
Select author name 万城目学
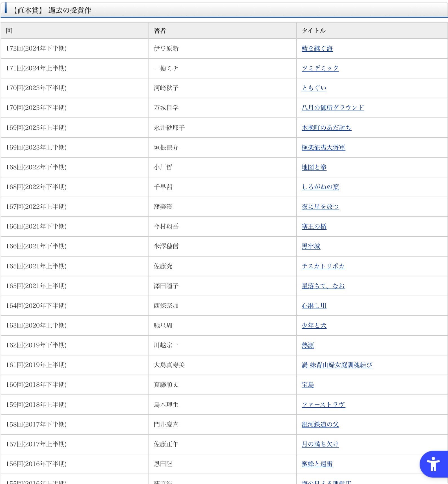tap(166, 108)
